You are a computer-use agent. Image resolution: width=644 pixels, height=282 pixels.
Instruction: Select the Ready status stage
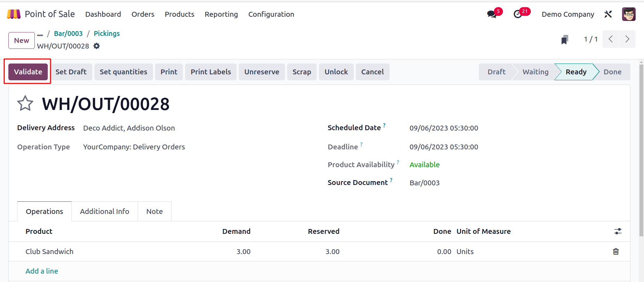point(576,72)
